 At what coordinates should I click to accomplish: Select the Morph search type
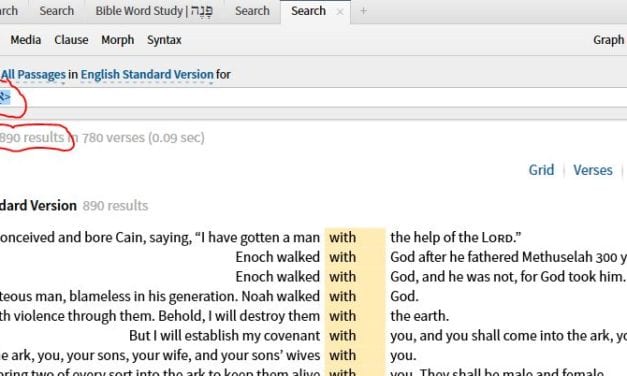click(x=118, y=40)
